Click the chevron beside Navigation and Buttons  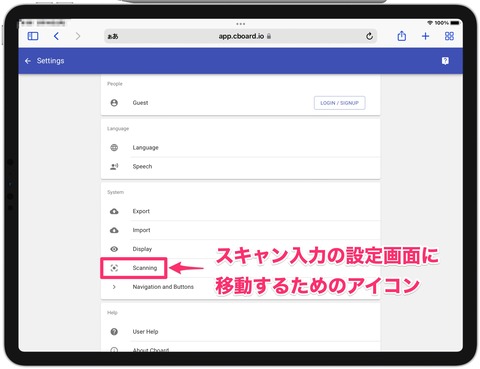pyautogui.click(x=114, y=287)
